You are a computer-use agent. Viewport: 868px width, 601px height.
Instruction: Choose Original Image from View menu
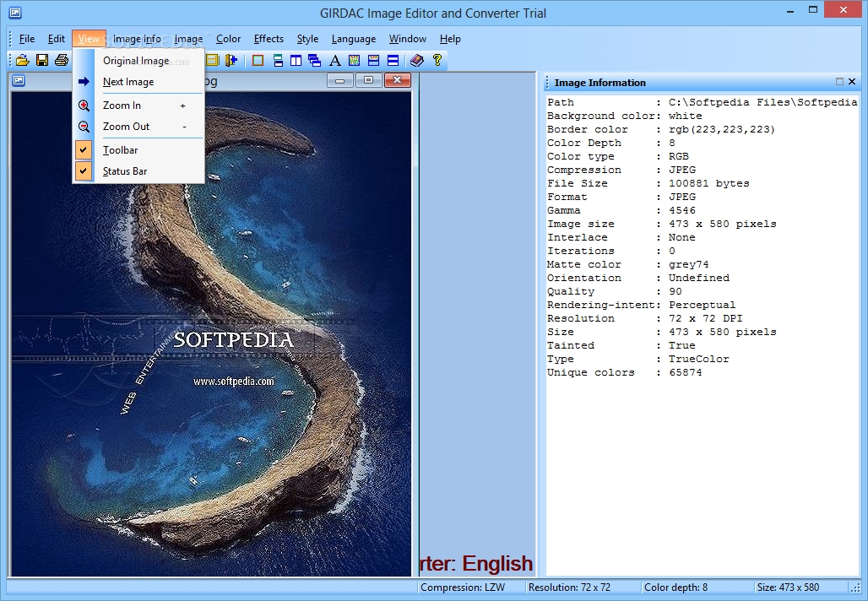pyautogui.click(x=138, y=61)
